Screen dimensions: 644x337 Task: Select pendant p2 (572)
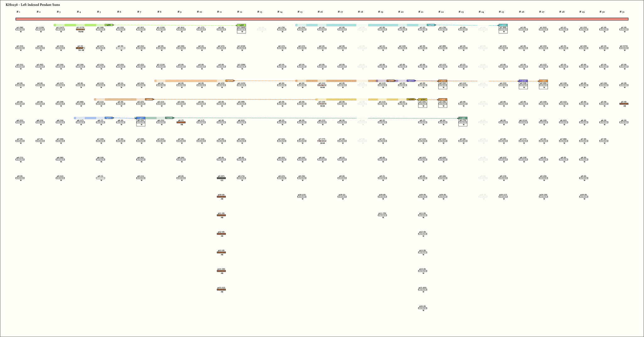[624, 48]
